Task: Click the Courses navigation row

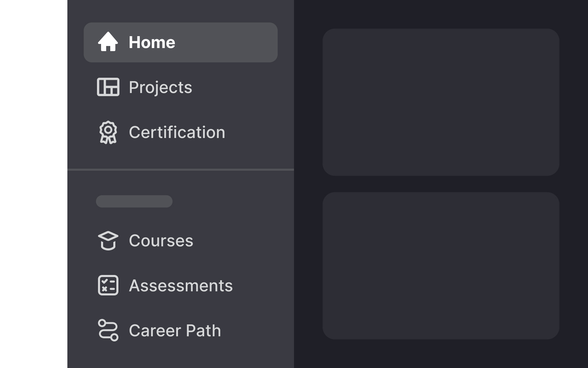Action: tap(161, 241)
